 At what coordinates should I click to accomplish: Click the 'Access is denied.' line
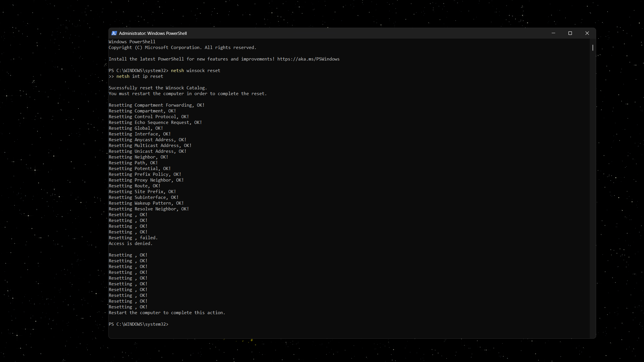click(x=131, y=244)
